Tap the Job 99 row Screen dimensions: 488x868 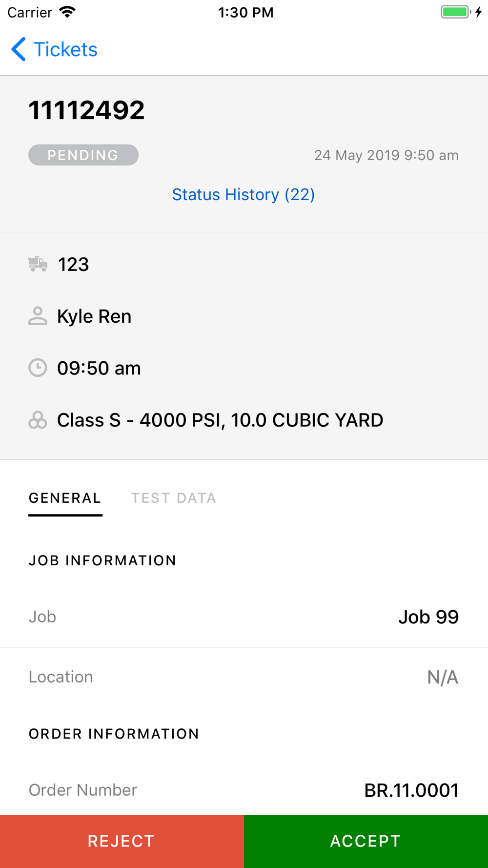(244, 617)
